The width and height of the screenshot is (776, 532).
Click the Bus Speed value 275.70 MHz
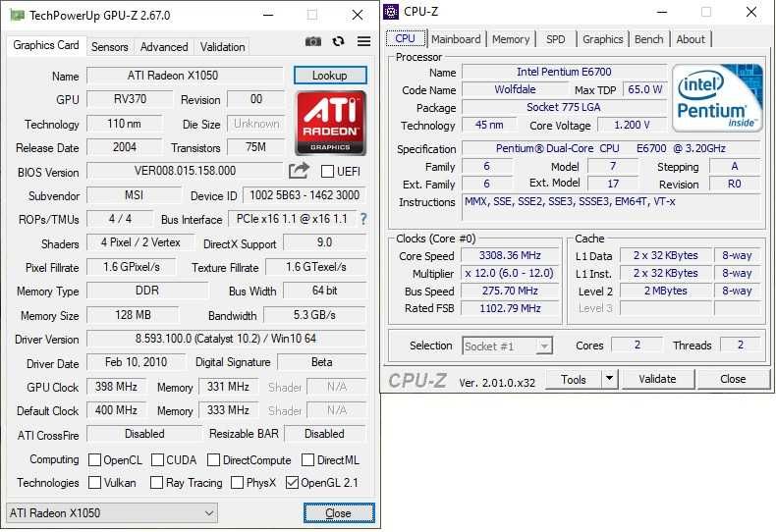click(510, 291)
